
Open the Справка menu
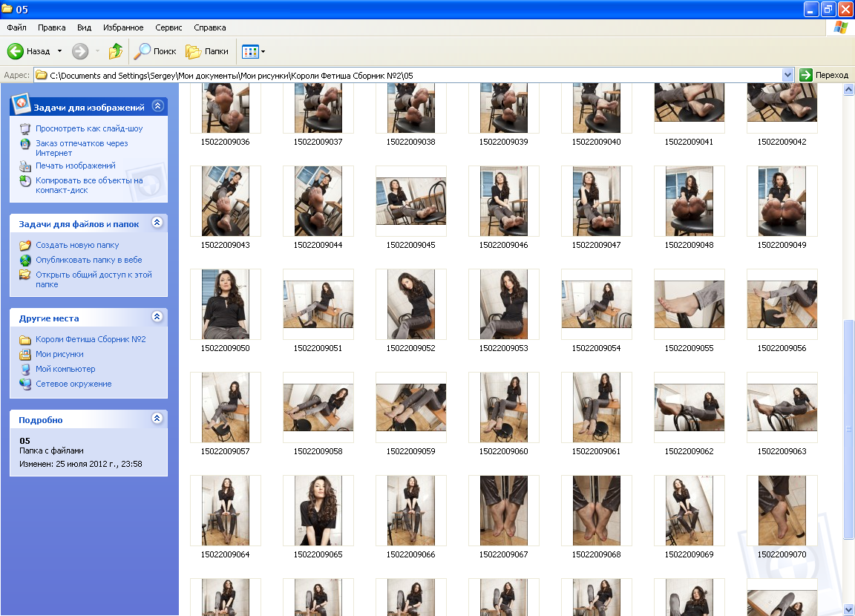coord(209,27)
